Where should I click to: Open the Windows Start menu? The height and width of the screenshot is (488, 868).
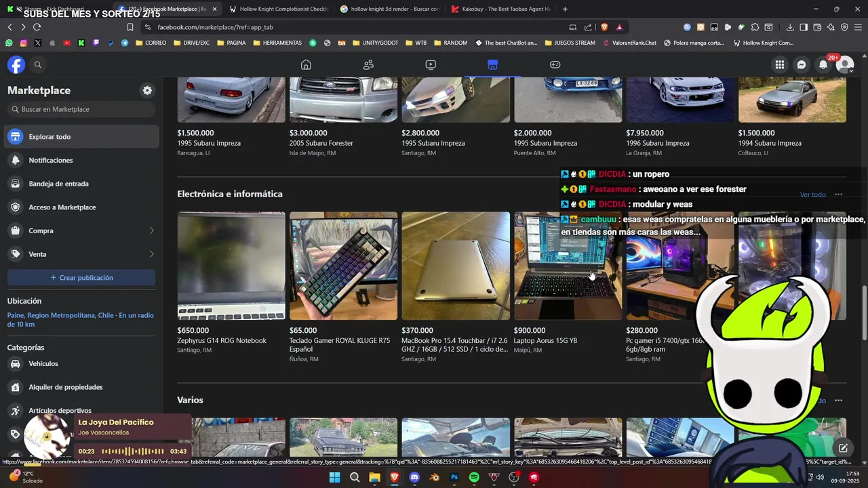click(334, 477)
